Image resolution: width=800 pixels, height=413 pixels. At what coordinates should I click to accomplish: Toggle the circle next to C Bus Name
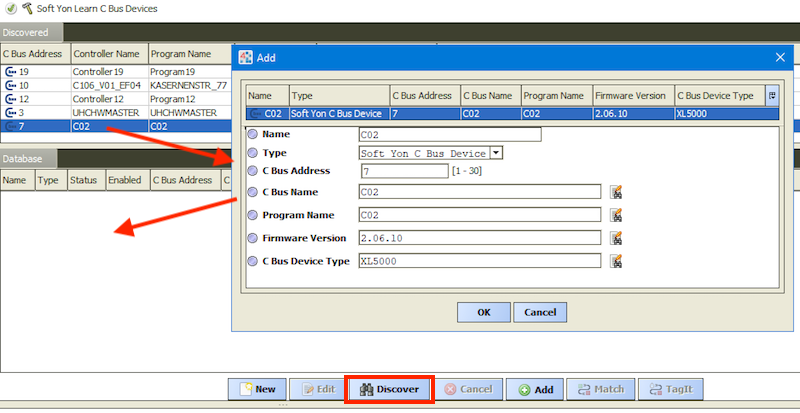tap(252, 192)
